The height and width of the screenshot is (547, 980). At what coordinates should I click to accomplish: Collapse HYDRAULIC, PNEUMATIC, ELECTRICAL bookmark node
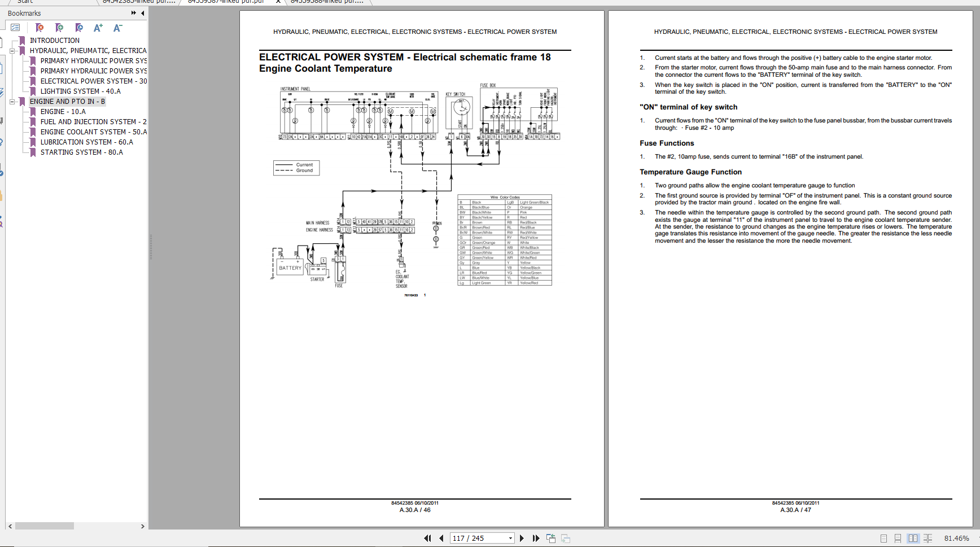click(x=12, y=51)
